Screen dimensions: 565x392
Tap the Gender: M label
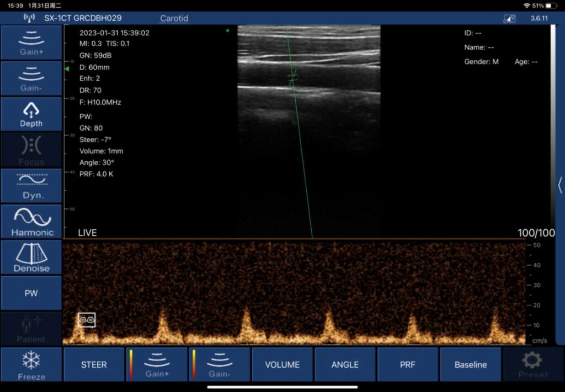point(481,62)
